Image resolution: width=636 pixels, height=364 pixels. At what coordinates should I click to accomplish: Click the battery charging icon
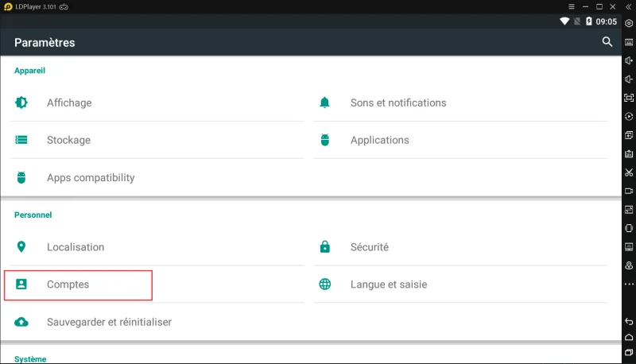tap(588, 21)
